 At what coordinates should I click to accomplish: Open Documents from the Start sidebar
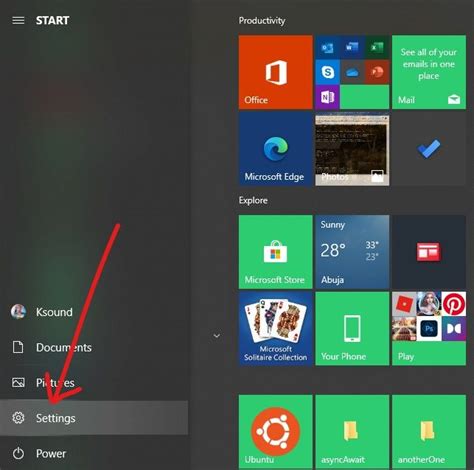94,347
